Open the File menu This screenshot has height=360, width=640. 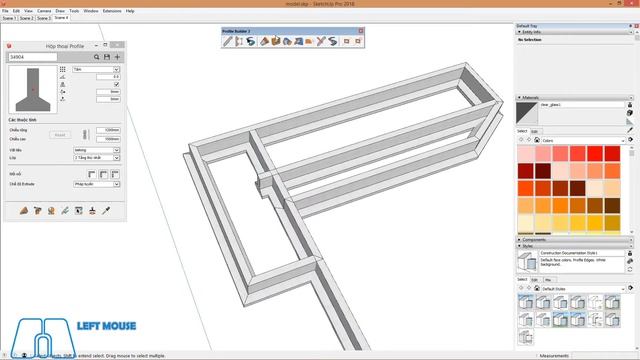coord(5,11)
